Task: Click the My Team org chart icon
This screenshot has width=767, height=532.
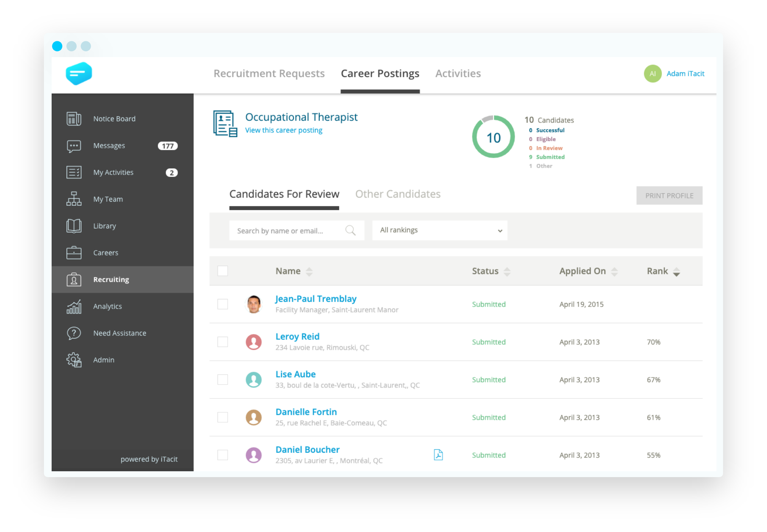Action: pyautogui.click(x=74, y=199)
